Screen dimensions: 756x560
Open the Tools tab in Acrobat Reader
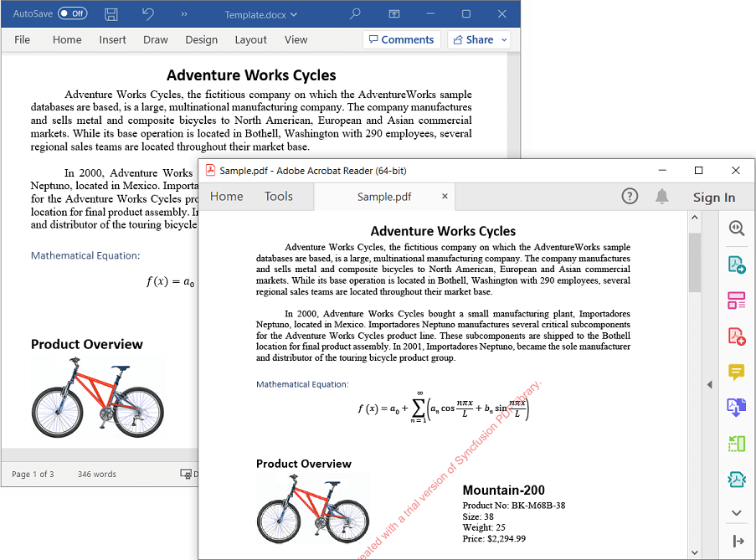point(279,197)
